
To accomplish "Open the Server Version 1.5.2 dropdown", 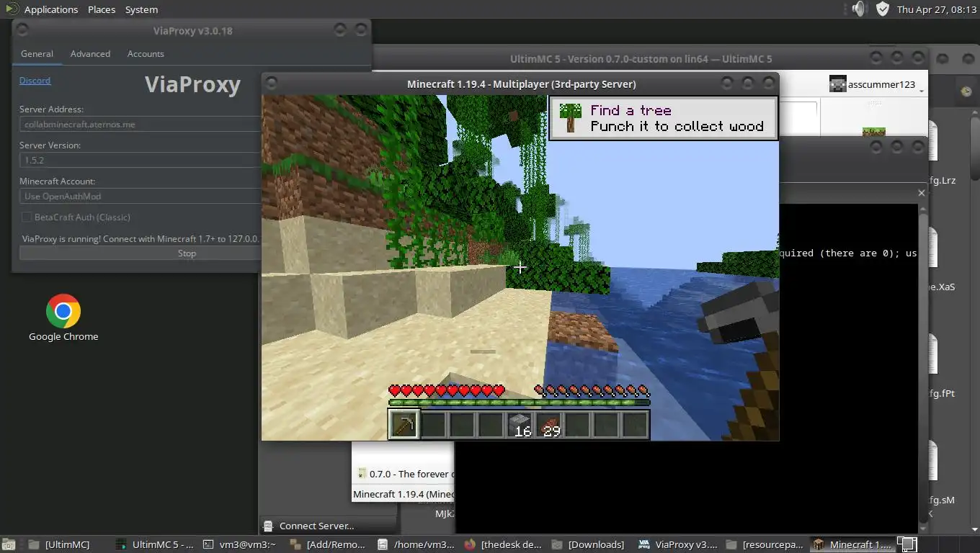I will (141, 160).
